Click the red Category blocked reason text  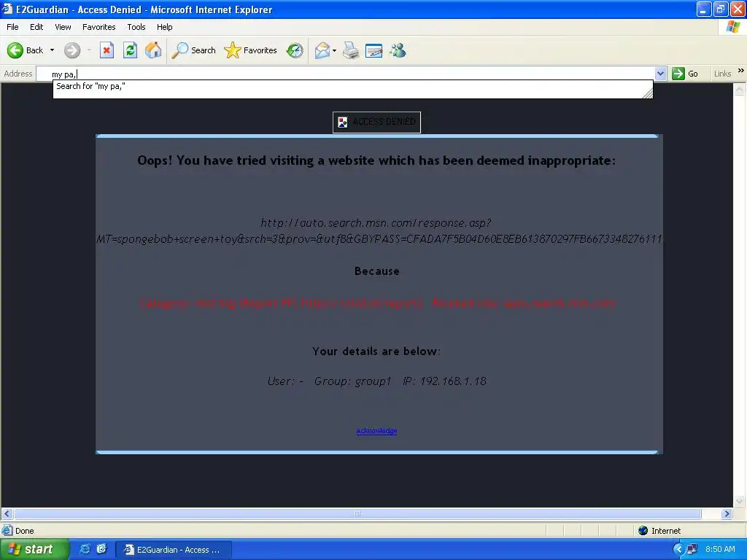(x=377, y=303)
